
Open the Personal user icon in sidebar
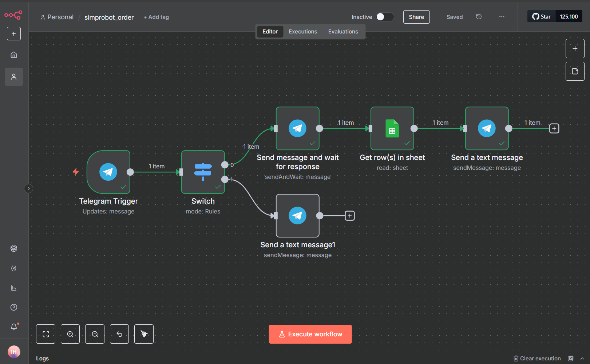(14, 77)
